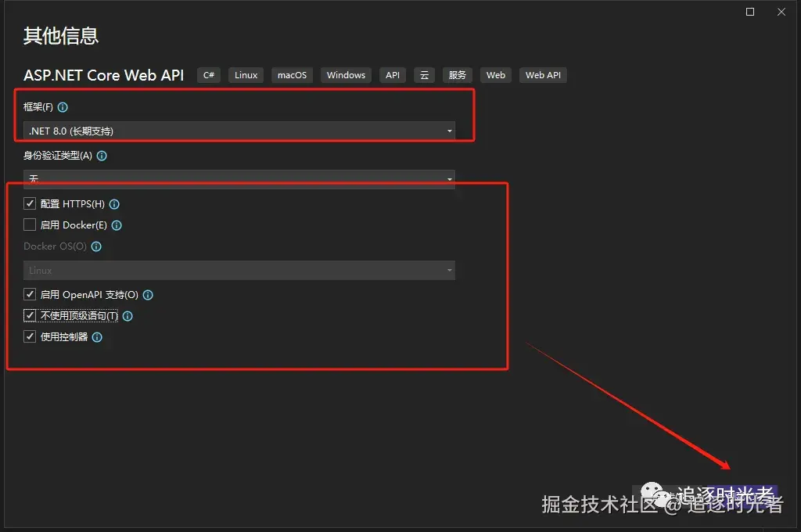This screenshot has height=532, width=801.
Task: Click the 其他信息 heading
Action: point(61,35)
